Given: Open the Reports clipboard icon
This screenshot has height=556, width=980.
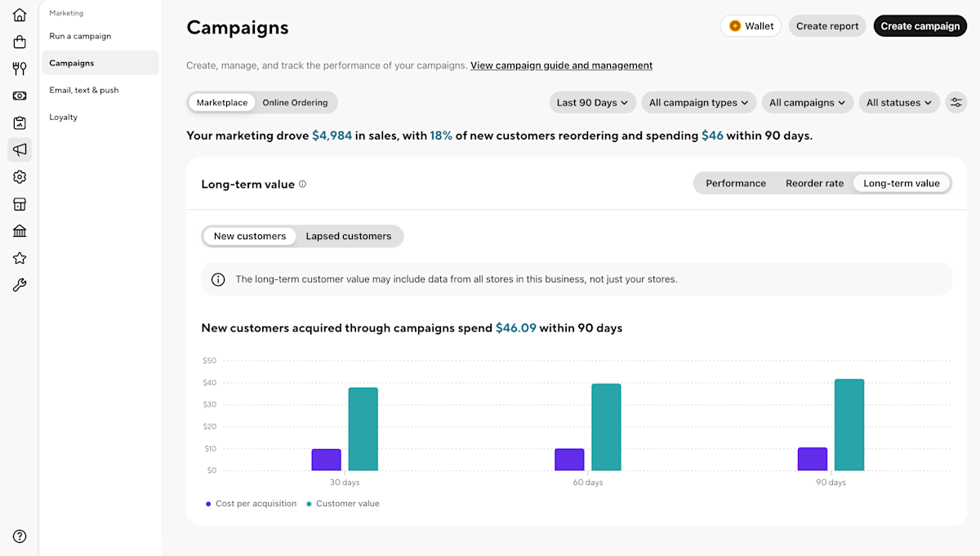Looking at the screenshot, I should tap(20, 122).
